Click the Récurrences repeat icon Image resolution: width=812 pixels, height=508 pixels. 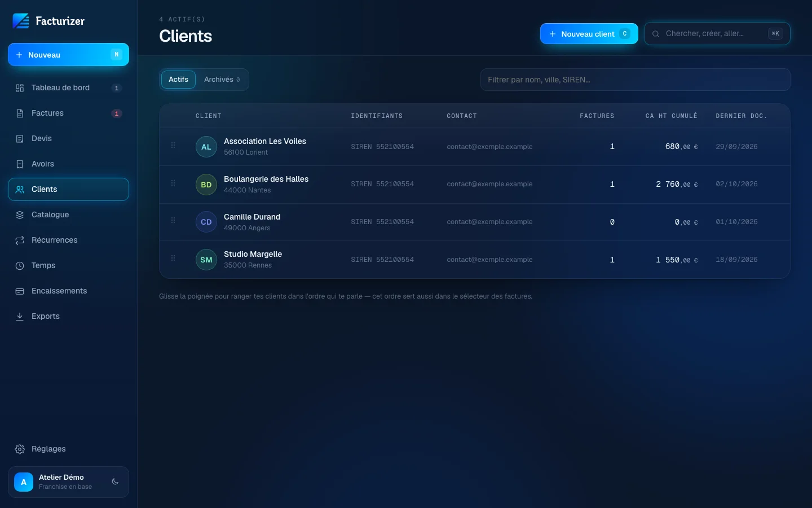coord(20,240)
